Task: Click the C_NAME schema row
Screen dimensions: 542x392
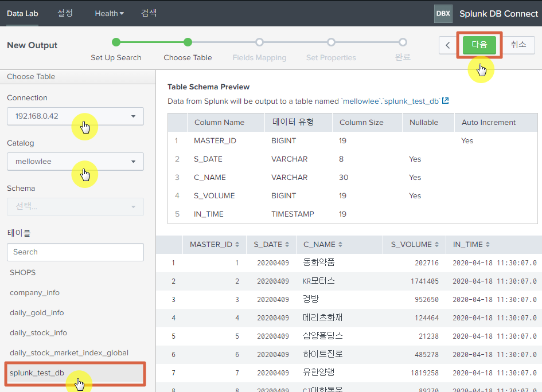Action: coord(353,178)
